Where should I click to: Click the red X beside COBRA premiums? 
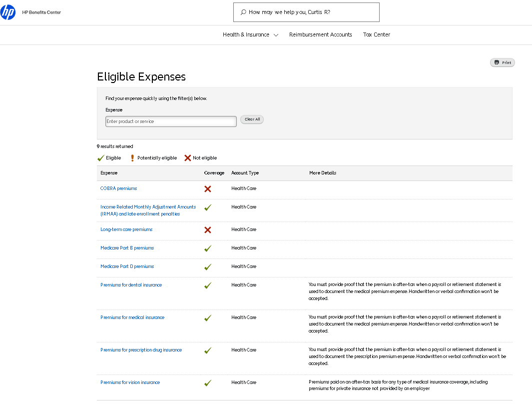coord(208,189)
